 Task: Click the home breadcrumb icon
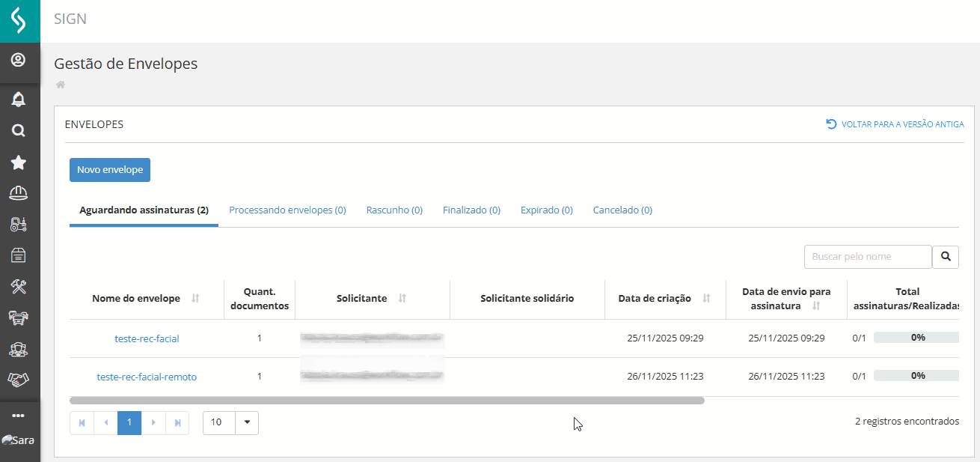click(x=61, y=85)
